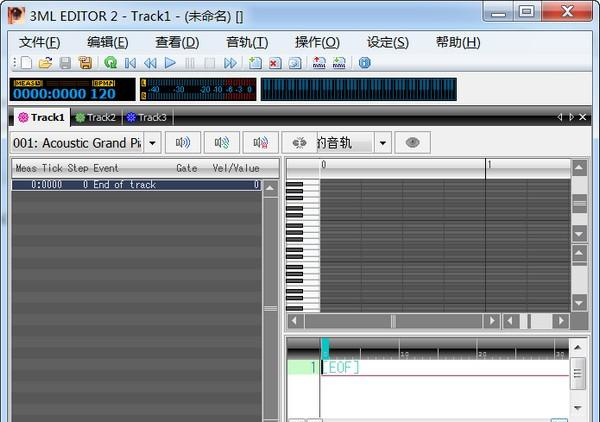
Task: Click piano roll horizontal scroll-left arrow
Action: [x=295, y=321]
